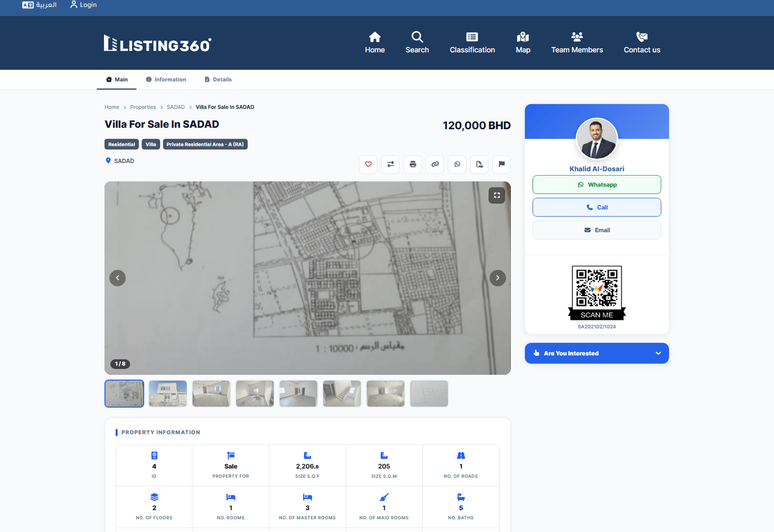Add this villa to favorites with the heart icon
Screen dimensions: 774x532
click(368, 164)
